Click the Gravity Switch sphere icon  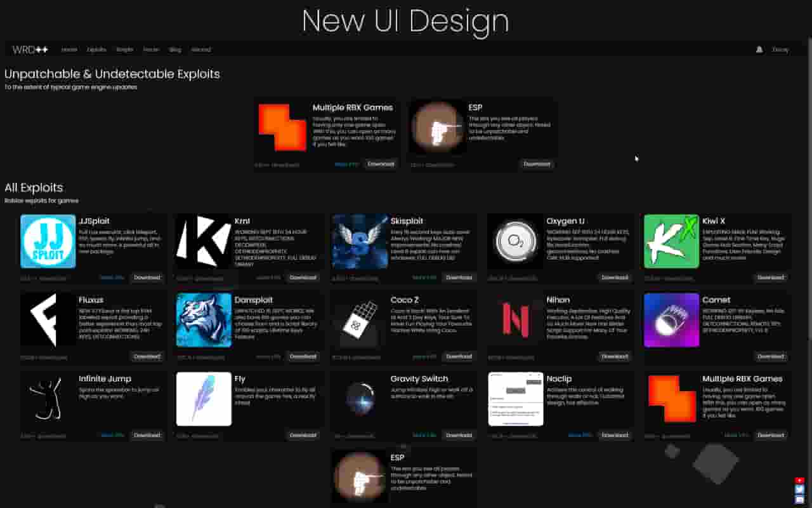click(x=360, y=399)
